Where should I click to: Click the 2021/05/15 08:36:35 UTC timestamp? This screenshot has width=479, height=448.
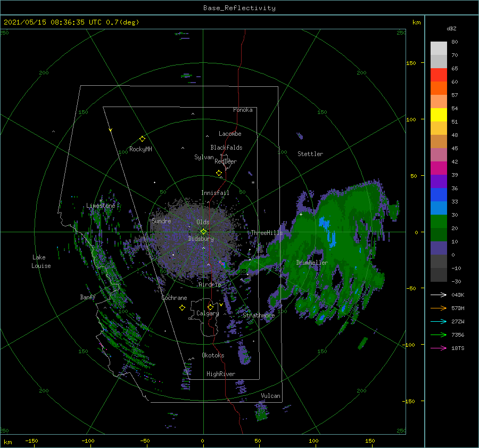53,22
